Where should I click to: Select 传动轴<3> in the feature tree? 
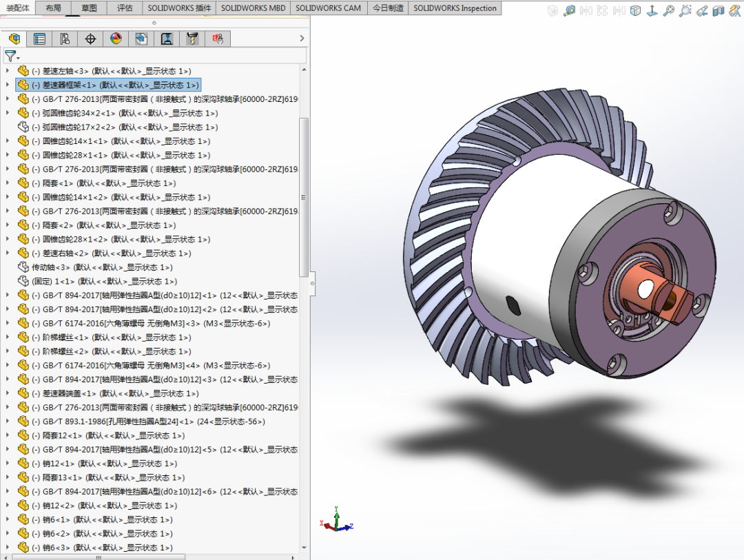click(102, 267)
